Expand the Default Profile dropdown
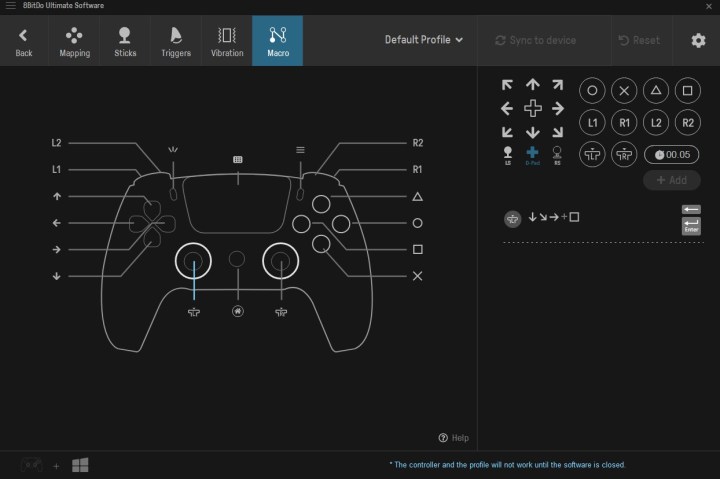 pos(424,40)
